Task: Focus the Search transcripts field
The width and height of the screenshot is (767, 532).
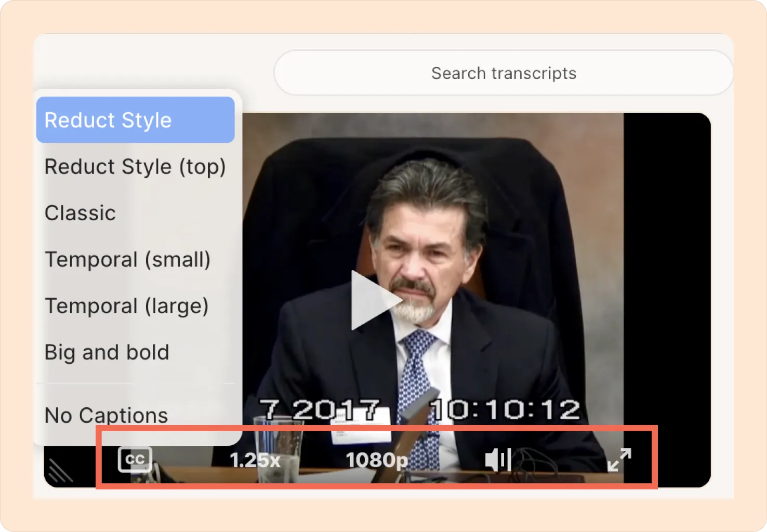Action: (x=503, y=73)
